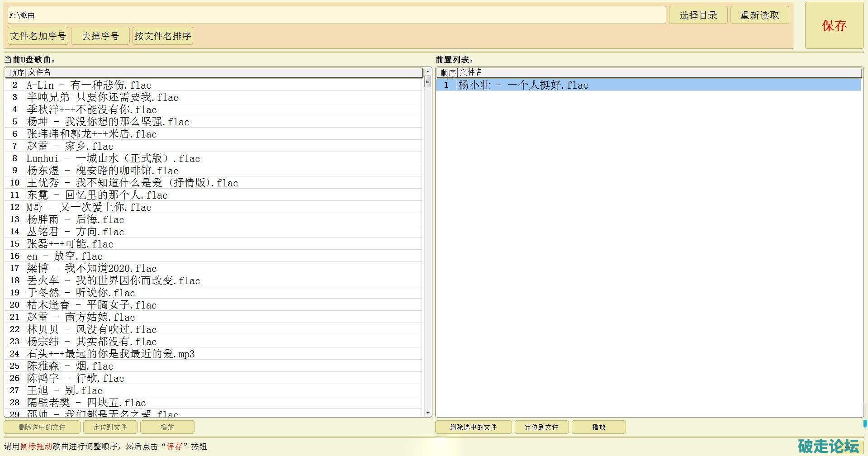Click 去掉序号 to remove numbering
This screenshot has height=456, width=868.
tap(100, 36)
